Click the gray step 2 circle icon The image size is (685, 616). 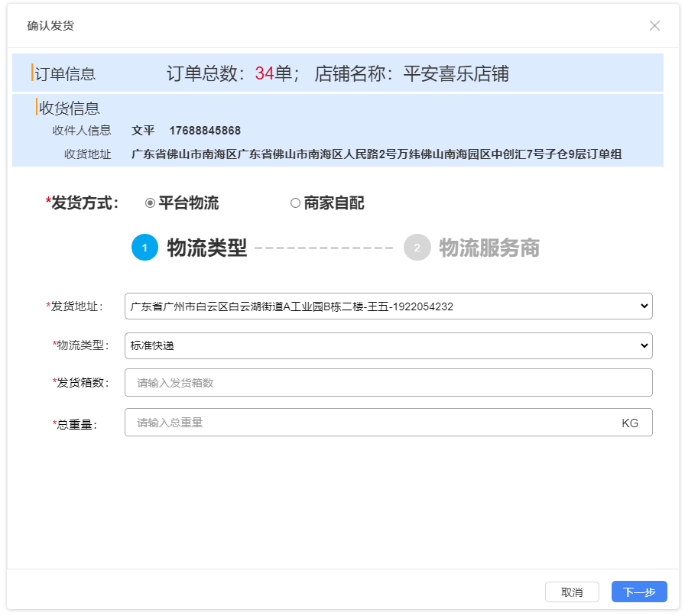pyautogui.click(x=417, y=248)
